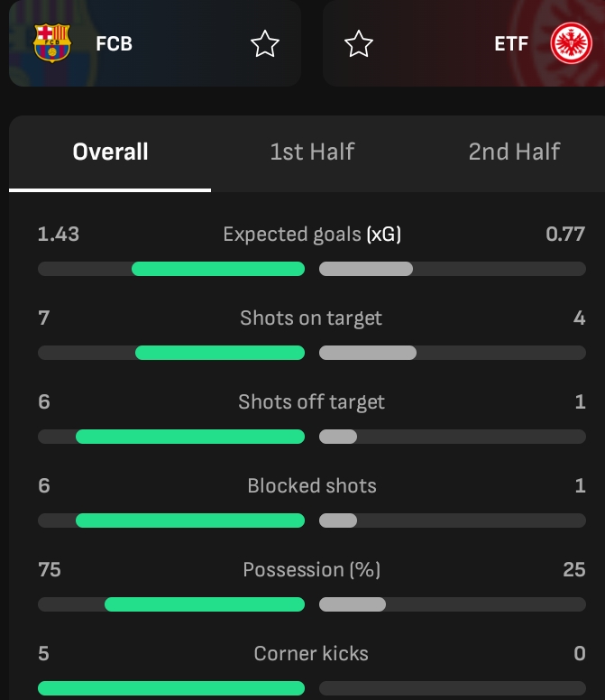Image resolution: width=605 pixels, height=700 pixels.
Task: Click the Eintracht Frankfurt crest icon
Action: 569,43
